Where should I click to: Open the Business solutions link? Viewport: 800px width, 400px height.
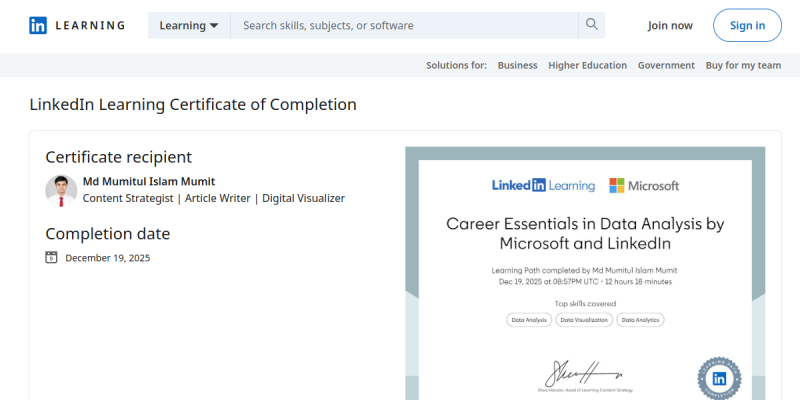point(517,65)
